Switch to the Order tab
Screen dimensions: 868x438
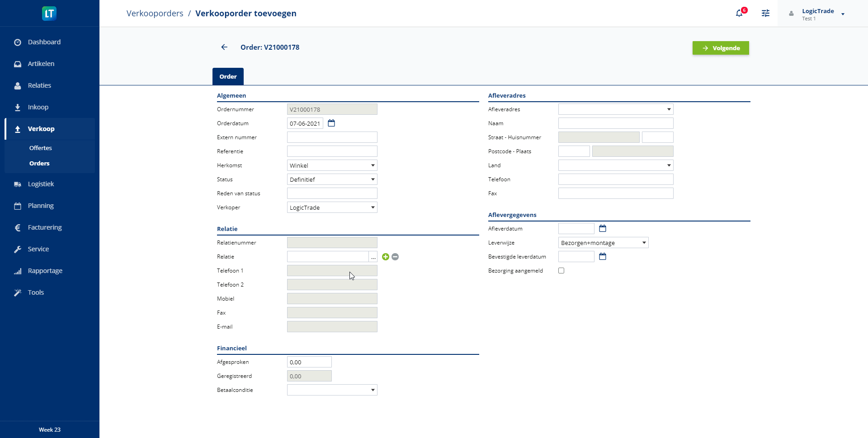(228, 76)
